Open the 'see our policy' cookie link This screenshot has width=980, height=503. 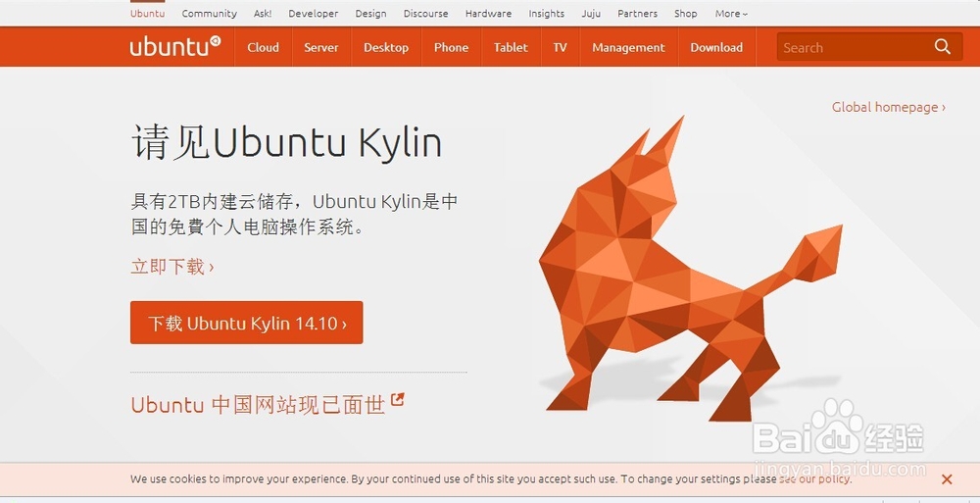[815, 479]
